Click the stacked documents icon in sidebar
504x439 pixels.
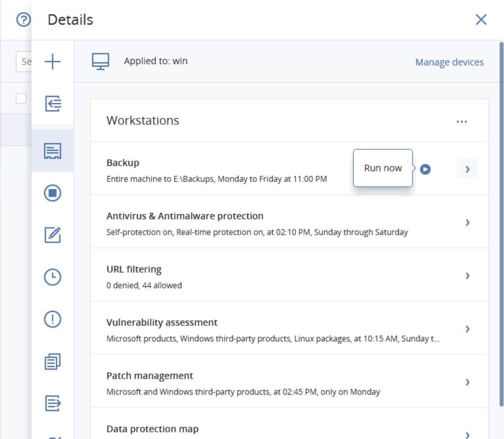53,361
